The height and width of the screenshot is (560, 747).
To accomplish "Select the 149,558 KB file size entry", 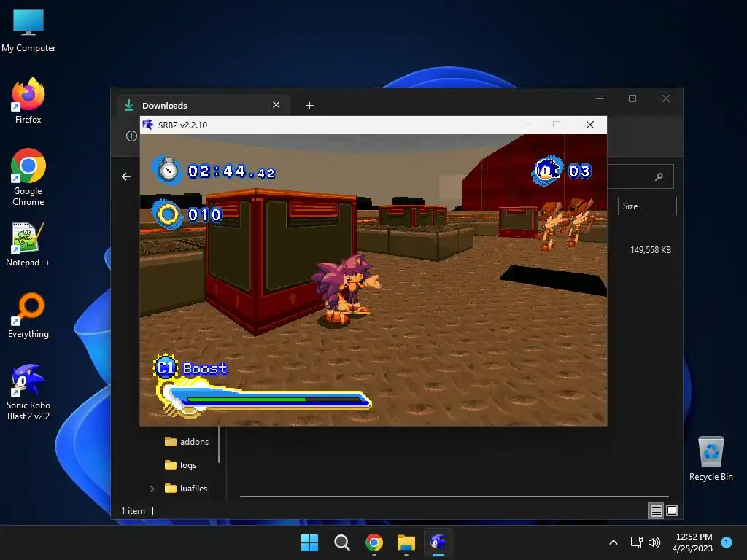I will tap(650, 250).
